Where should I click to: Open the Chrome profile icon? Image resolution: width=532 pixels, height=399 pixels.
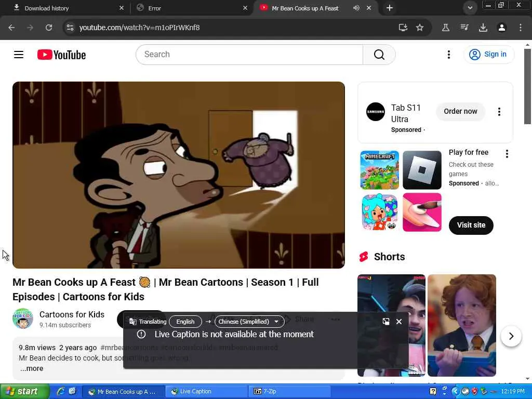point(502,28)
